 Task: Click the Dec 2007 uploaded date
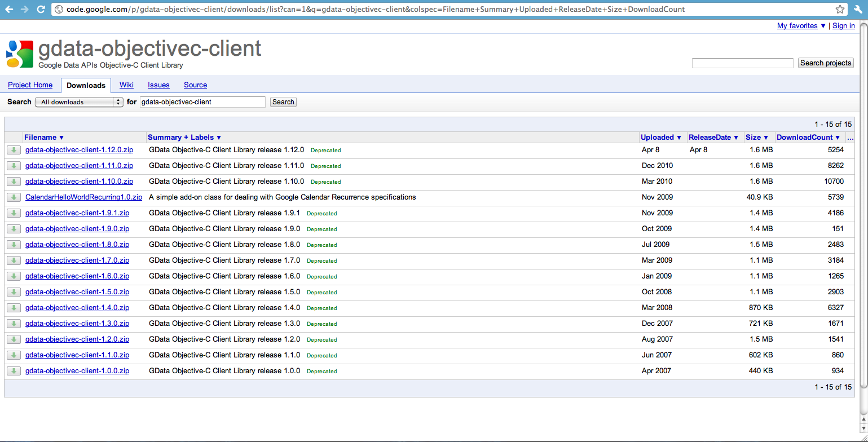pyautogui.click(x=656, y=324)
